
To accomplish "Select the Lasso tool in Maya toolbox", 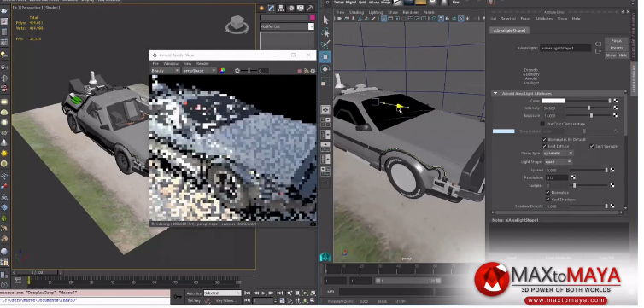I will point(325,32).
